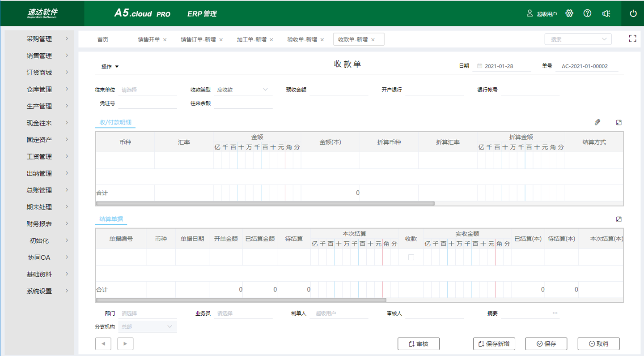Expand the 收/付款明细 table to full view
The height and width of the screenshot is (356, 644).
[x=619, y=122]
